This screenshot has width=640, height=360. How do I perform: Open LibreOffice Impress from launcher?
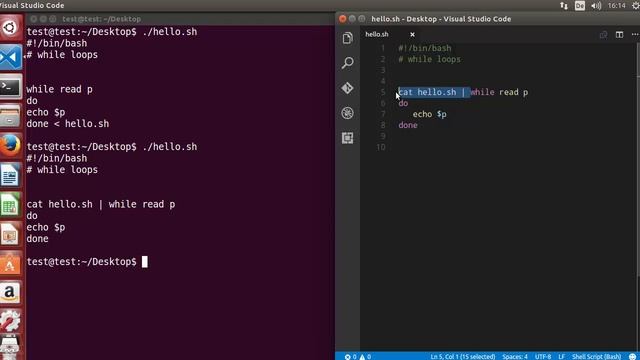[x=11, y=233]
